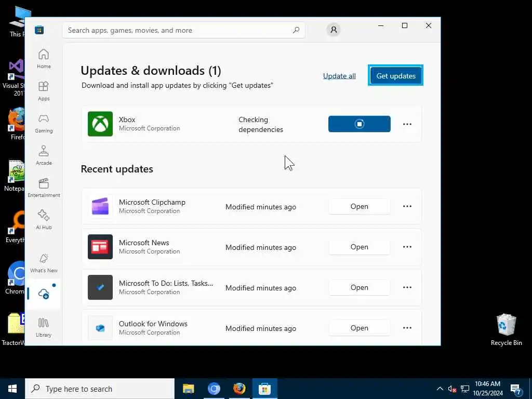Click the Microsoft Clipchamp app icon
The width and height of the screenshot is (532, 399).
click(x=100, y=206)
